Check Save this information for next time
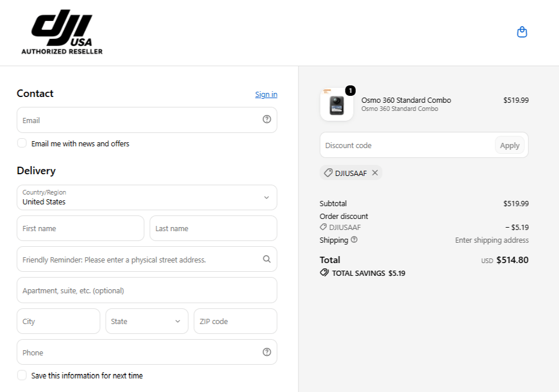Screen dimensions: 559x392 [x=21, y=375]
